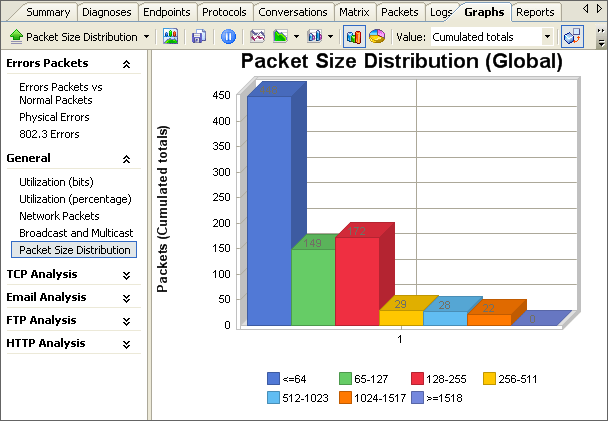Open the Value 'Cumulated totals' combo box
The width and height of the screenshot is (608, 421).
(491, 37)
